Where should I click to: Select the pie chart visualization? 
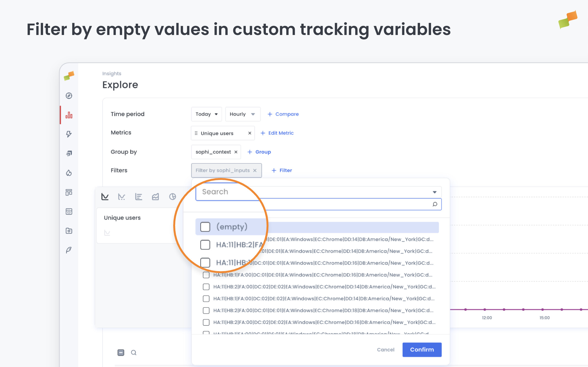pos(172,197)
